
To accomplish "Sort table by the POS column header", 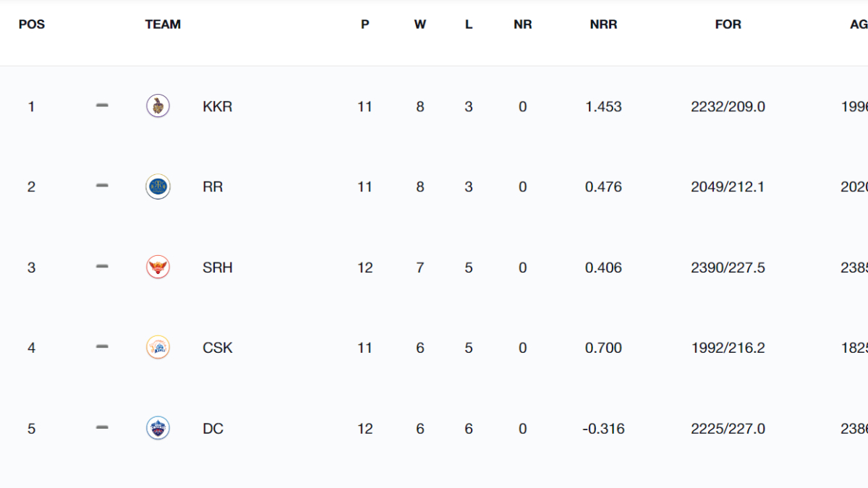I will pyautogui.click(x=31, y=25).
